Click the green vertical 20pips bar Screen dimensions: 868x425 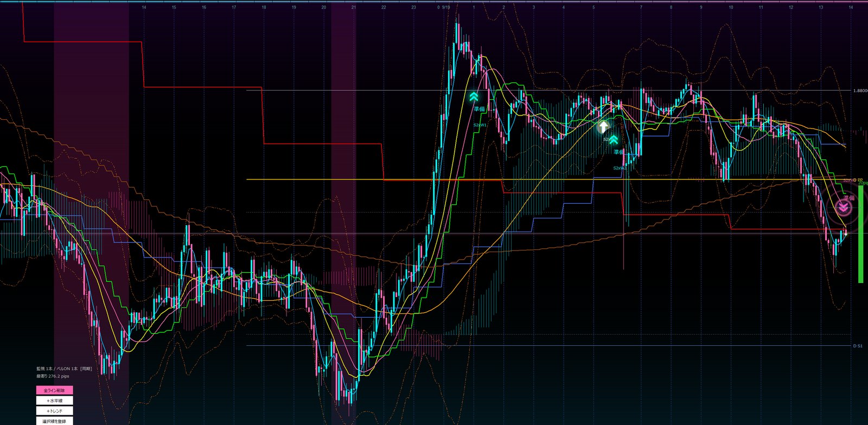coord(860,234)
